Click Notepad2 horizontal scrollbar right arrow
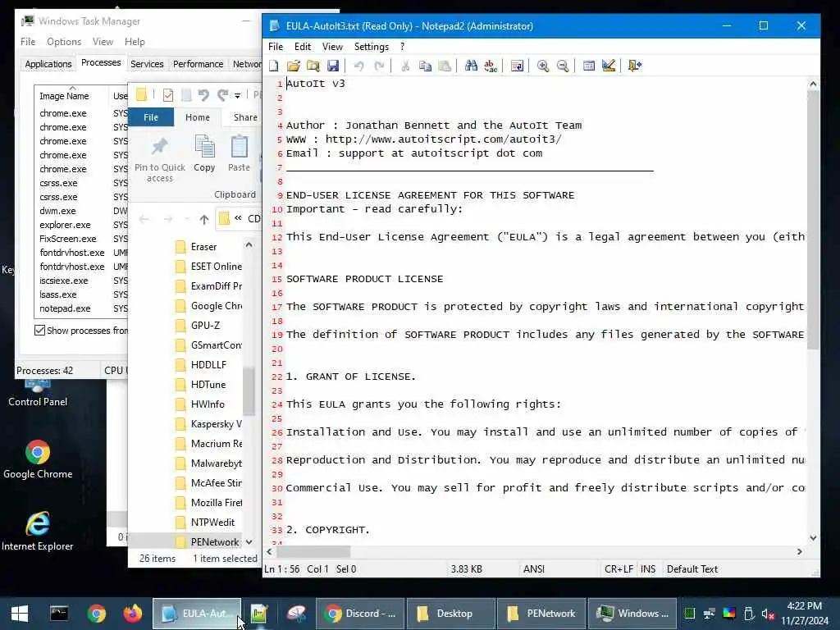Screen dimensions: 840x630 click(799, 551)
